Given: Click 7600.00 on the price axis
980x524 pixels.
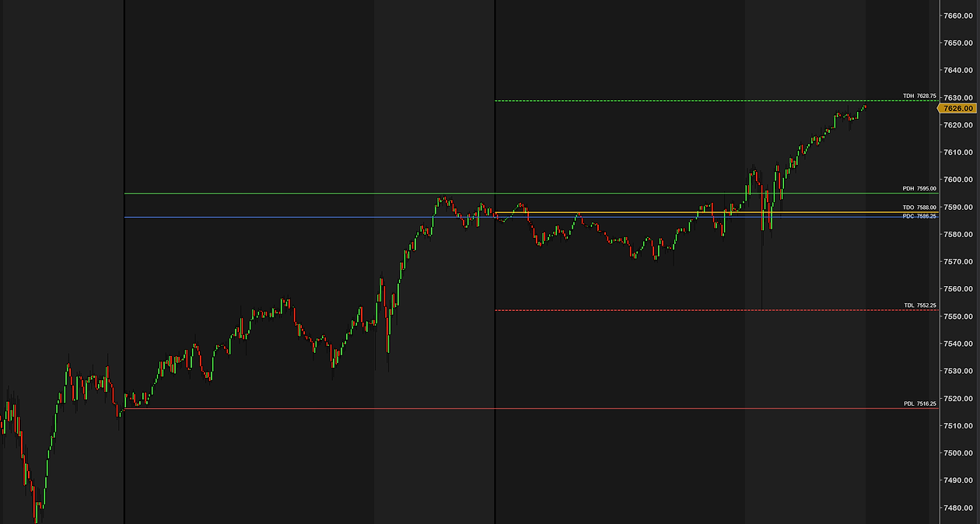Looking at the screenshot, I should [958, 180].
